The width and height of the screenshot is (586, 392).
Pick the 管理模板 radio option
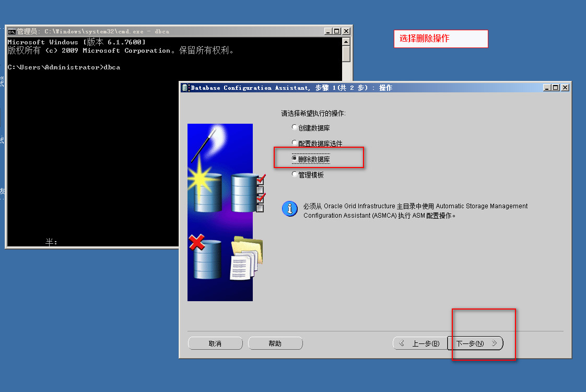click(295, 174)
